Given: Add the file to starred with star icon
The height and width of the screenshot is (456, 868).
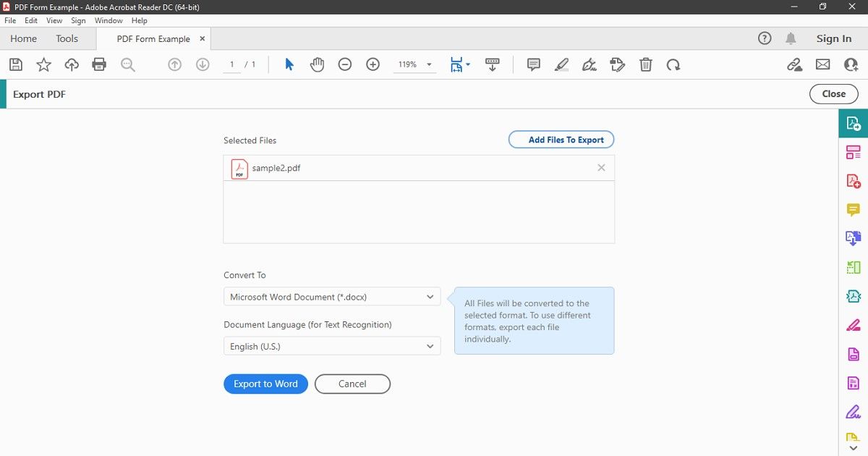Looking at the screenshot, I should (x=44, y=64).
